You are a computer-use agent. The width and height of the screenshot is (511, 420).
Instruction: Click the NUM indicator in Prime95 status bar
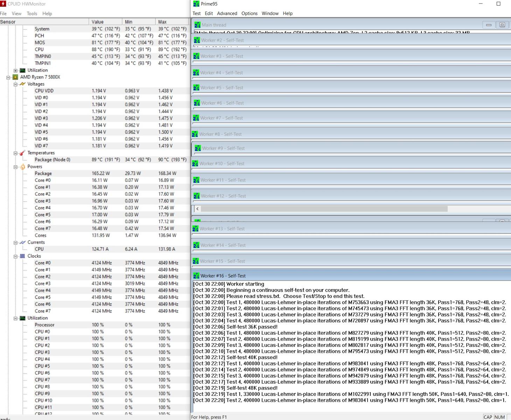tap(500, 417)
